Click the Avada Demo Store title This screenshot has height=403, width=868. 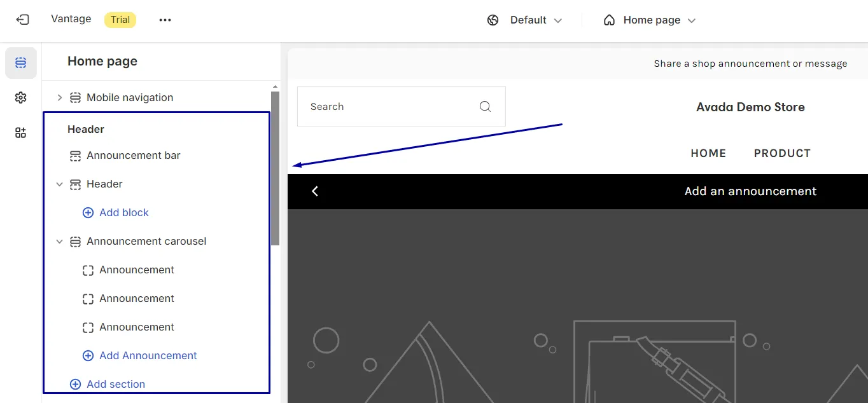click(x=750, y=107)
